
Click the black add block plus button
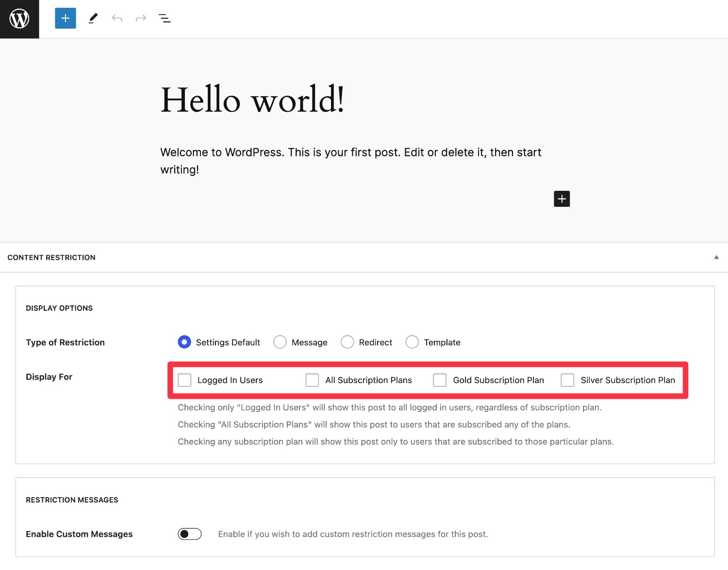(562, 199)
